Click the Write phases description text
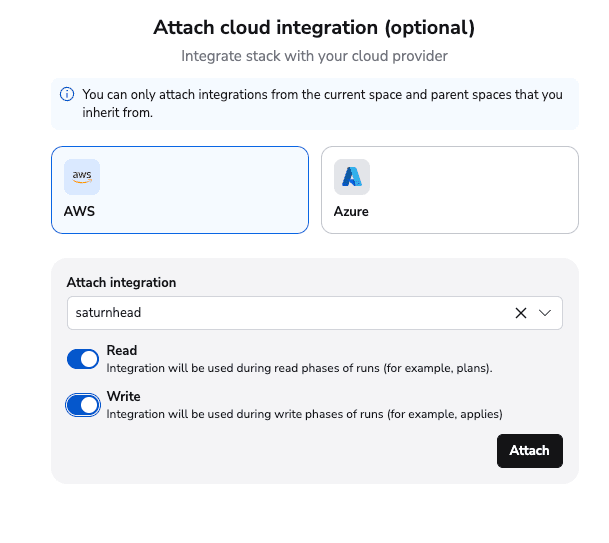609x543 pixels. point(304,414)
